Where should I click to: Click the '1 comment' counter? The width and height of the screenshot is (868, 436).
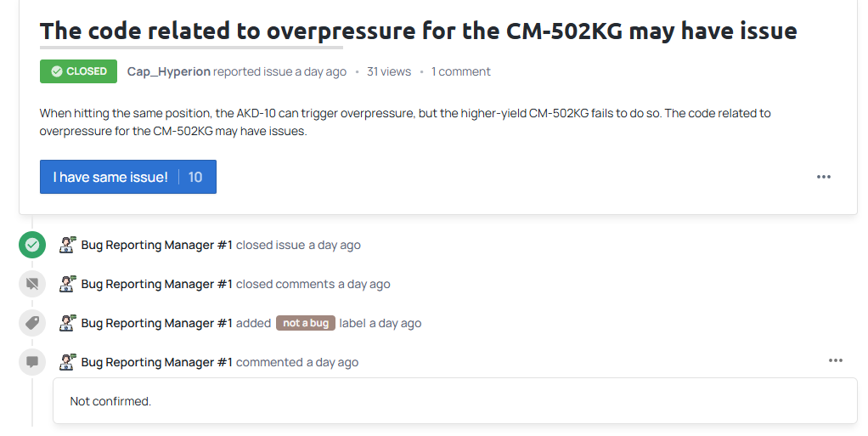pyautogui.click(x=460, y=71)
